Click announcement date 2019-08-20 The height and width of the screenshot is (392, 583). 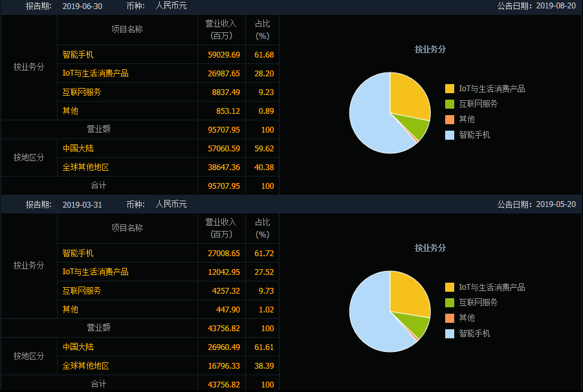[556, 6]
